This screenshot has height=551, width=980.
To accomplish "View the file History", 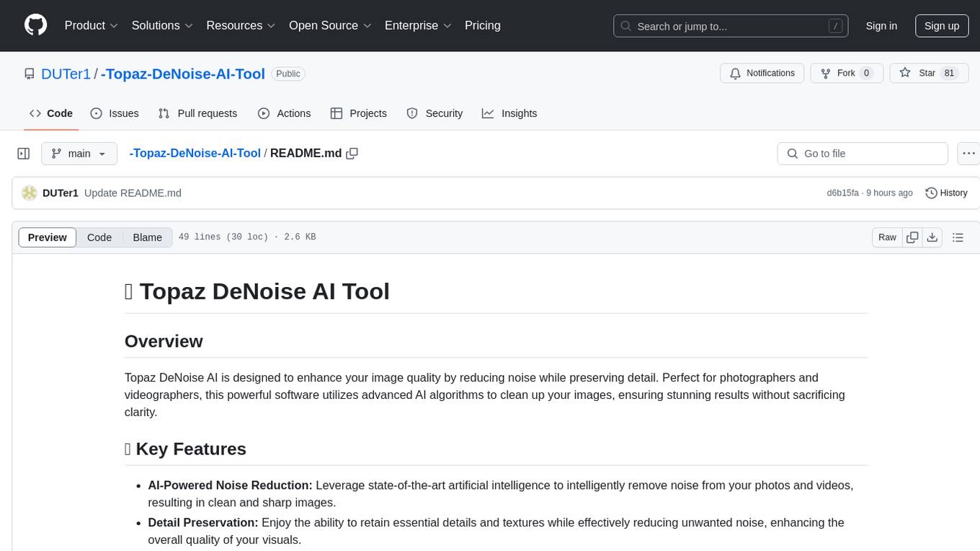I will click(x=946, y=193).
